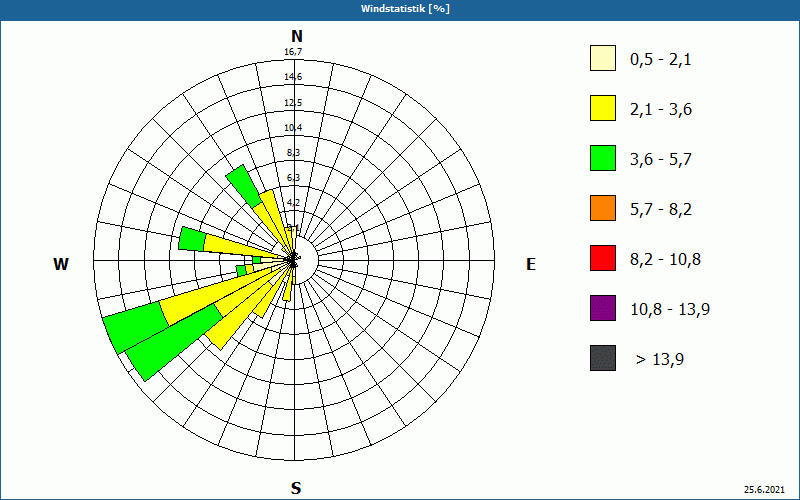Click the purple 10,8 - 13,9 legend swatch
The width and height of the screenshot is (800, 500).
tap(603, 308)
